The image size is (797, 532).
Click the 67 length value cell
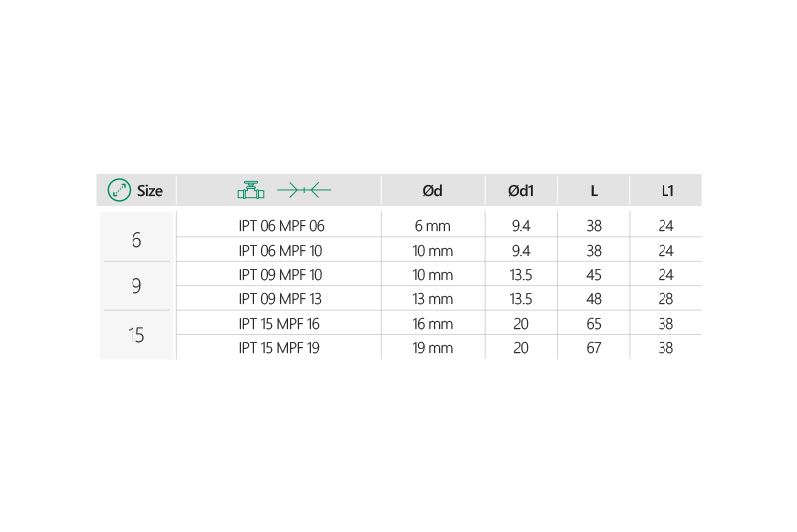[594, 347]
